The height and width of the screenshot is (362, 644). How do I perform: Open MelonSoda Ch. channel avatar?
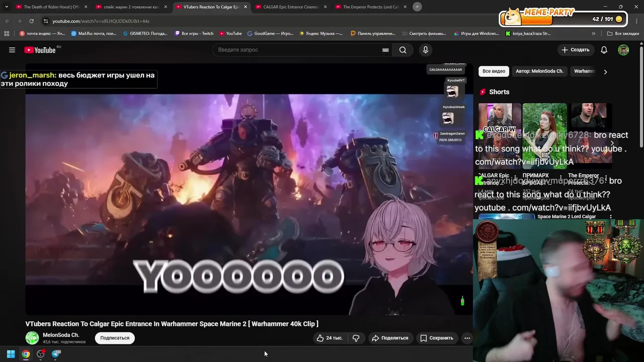[32, 338]
